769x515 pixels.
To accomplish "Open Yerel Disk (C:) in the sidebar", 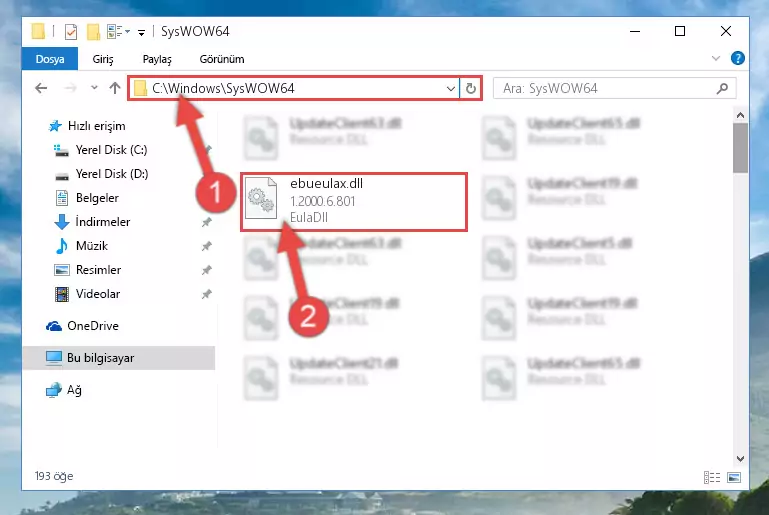I will [111, 150].
